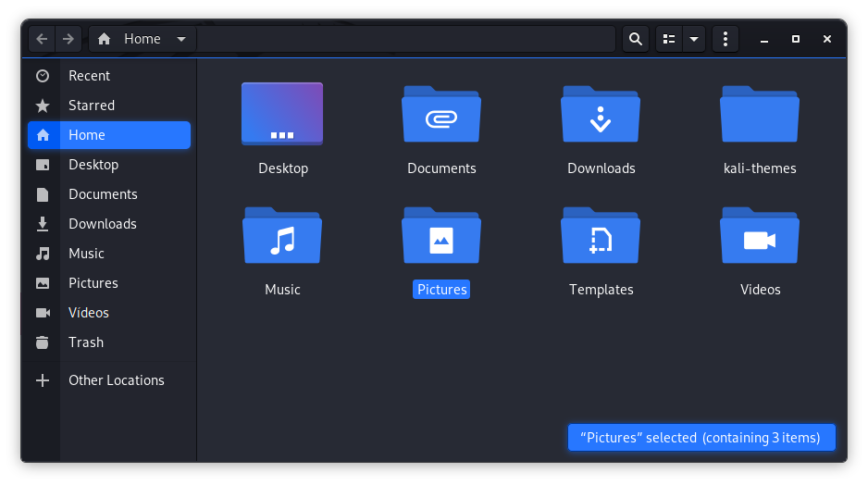
Task: Go to sidebar Documents label
Action: (x=103, y=194)
